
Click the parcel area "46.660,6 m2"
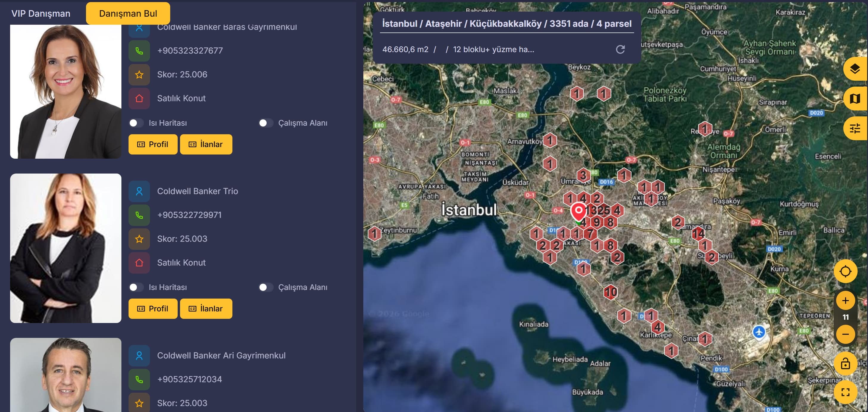tap(405, 49)
